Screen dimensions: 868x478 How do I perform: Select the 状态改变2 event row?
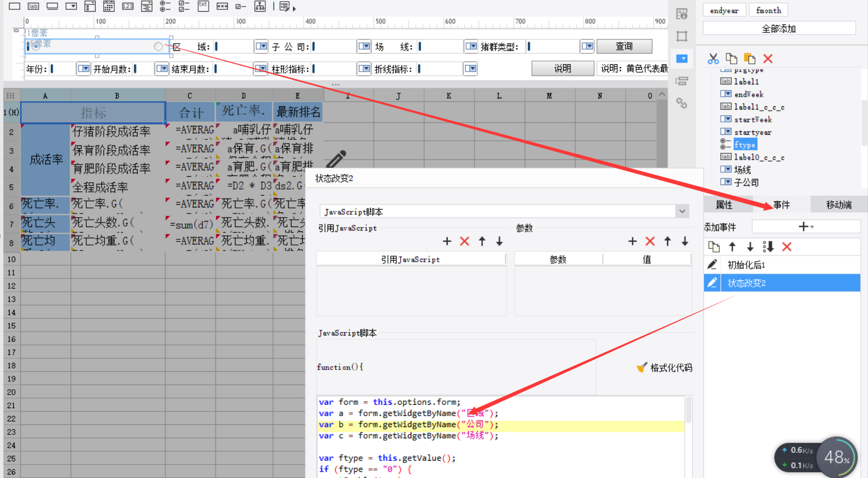point(782,283)
